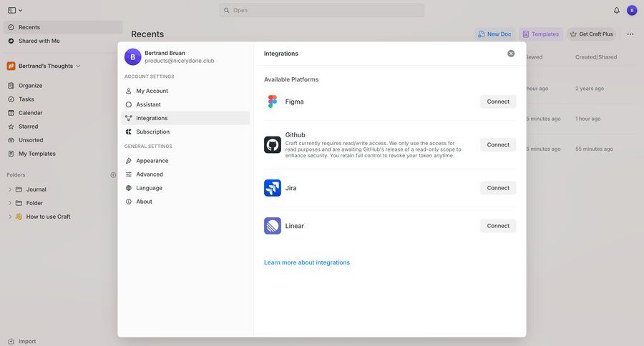Screen dimensions: 644x346
Task: Connect the Github integration
Action: (x=498, y=144)
